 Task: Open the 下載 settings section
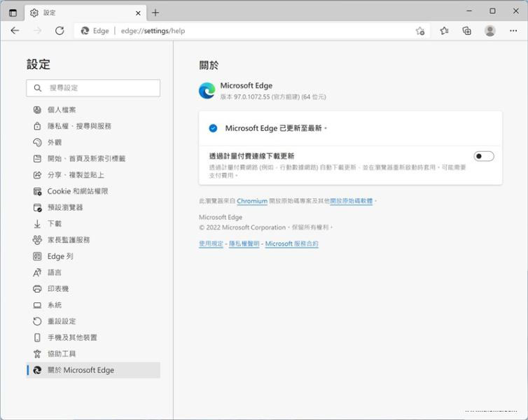click(x=54, y=224)
